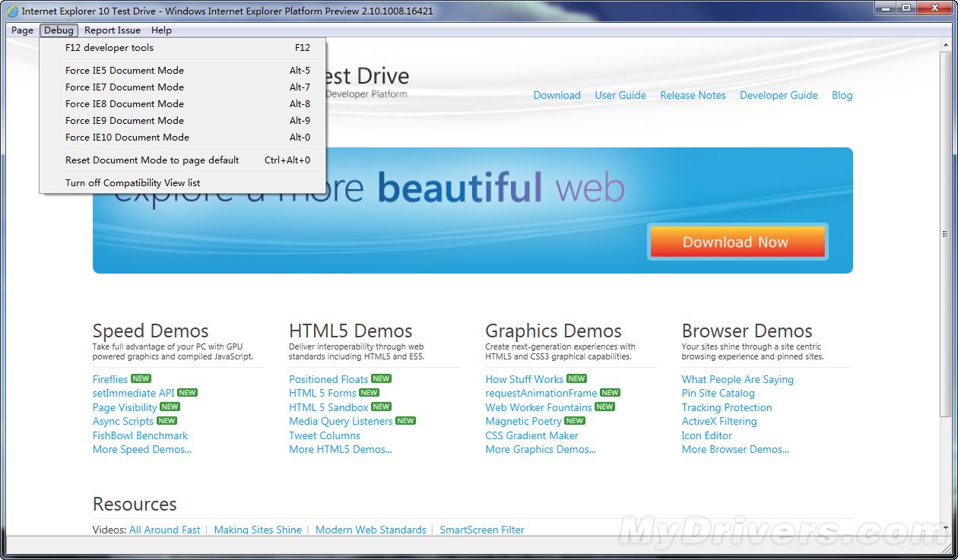Open the Release Notes link

click(693, 95)
